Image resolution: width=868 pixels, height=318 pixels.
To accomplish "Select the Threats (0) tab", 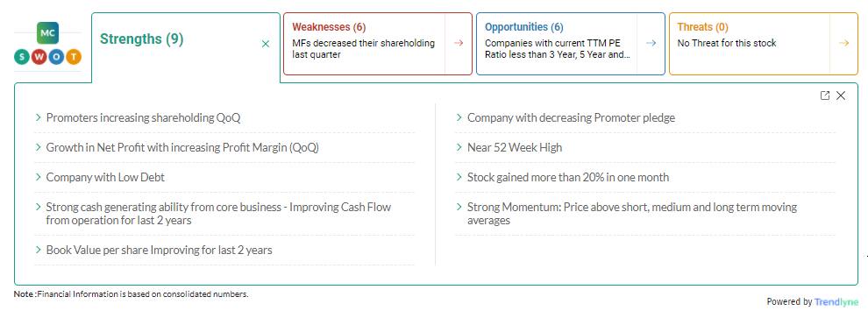I will click(x=702, y=27).
